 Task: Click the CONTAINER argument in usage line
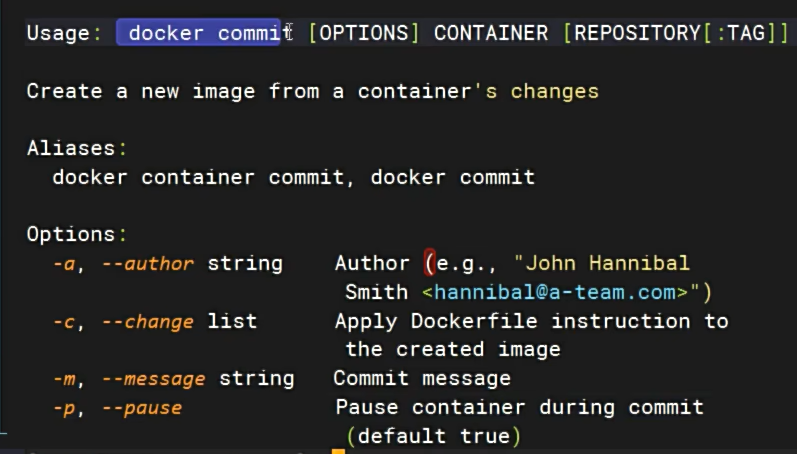tap(491, 33)
